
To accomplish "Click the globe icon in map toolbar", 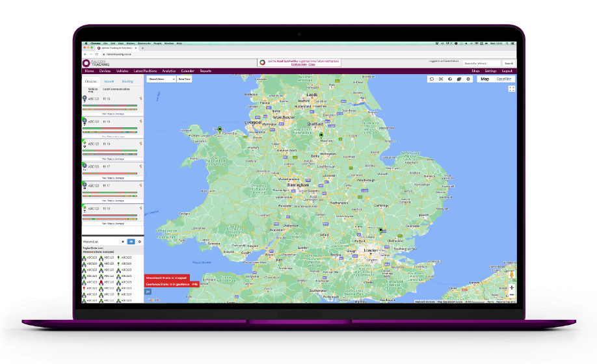I will tap(450, 79).
